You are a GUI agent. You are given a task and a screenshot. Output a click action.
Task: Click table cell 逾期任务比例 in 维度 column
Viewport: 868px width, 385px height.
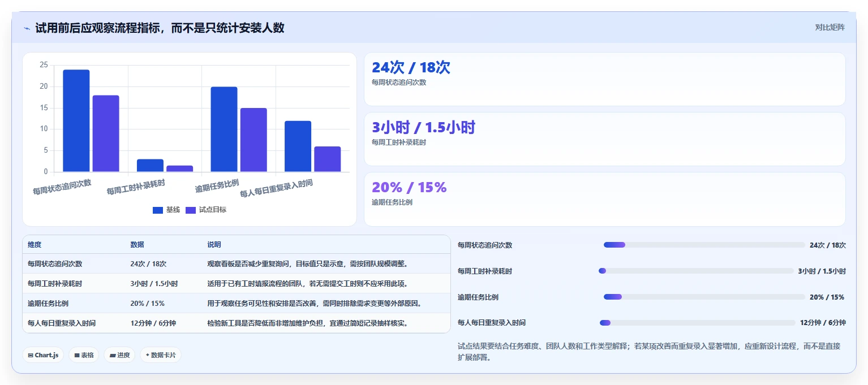[48, 303]
